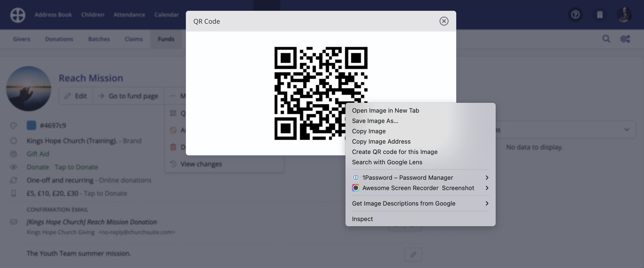The image size is (644, 268).
Task: Click the Awesome Screen Recorder icon
Action: coord(356,188)
